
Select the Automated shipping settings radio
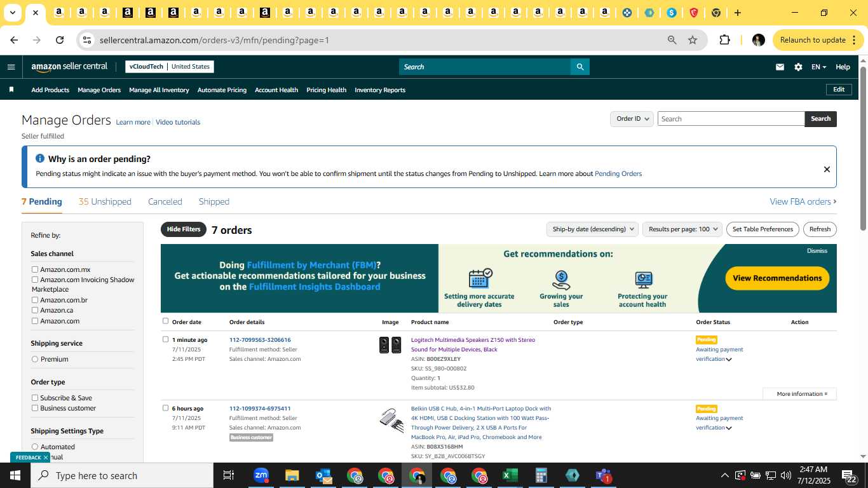35,447
